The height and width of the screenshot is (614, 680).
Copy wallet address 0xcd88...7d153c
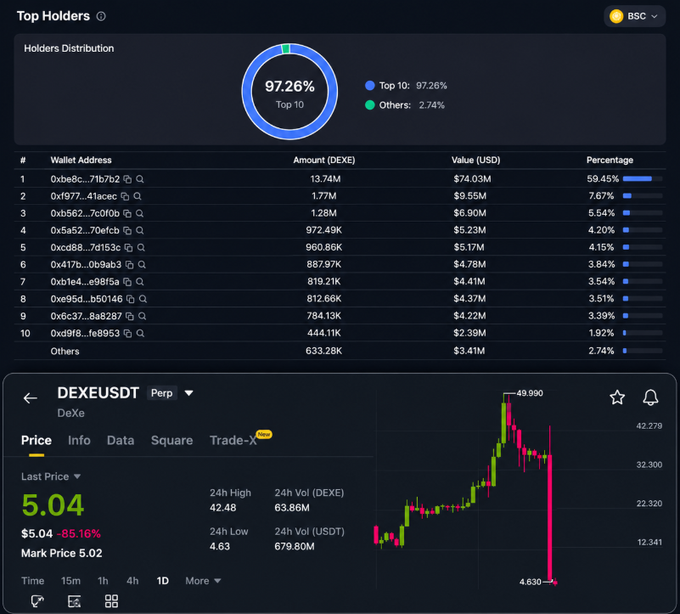tap(128, 248)
